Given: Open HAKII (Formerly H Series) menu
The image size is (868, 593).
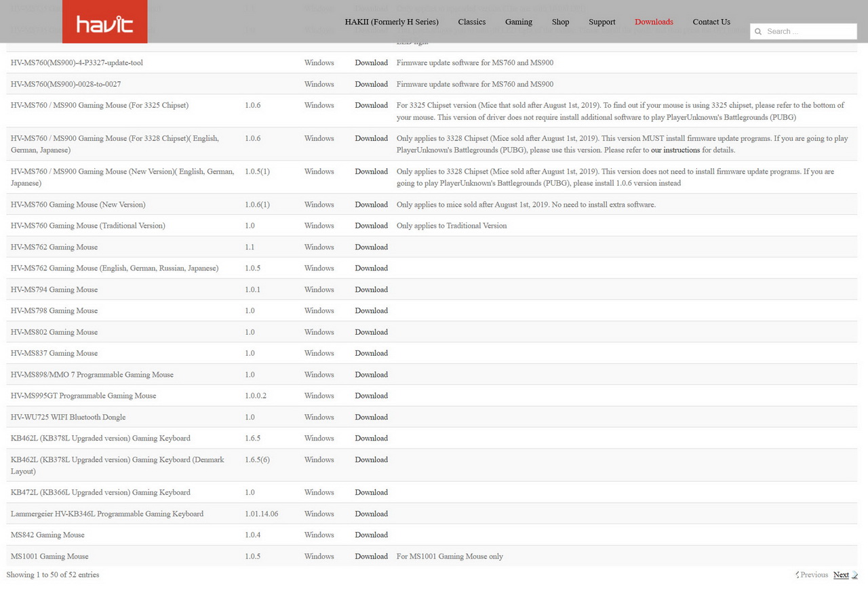Looking at the screenshot, I should (391, 22).
